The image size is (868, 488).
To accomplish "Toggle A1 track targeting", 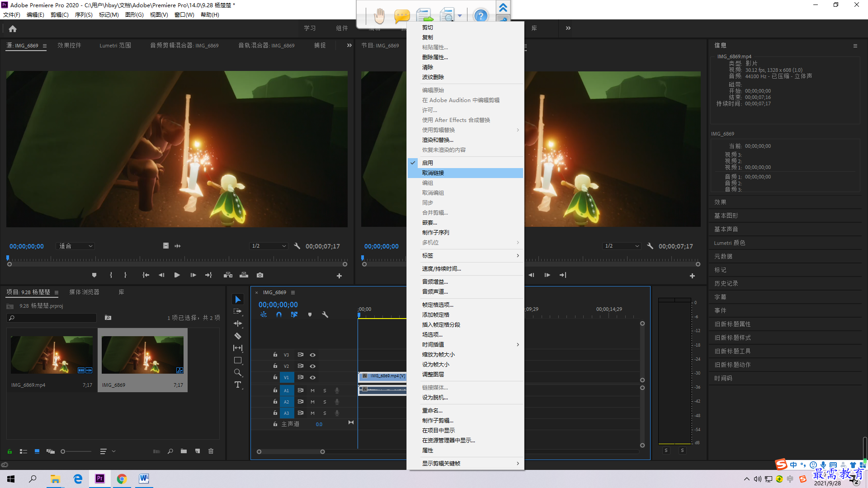I will click(x=287, y=390).
